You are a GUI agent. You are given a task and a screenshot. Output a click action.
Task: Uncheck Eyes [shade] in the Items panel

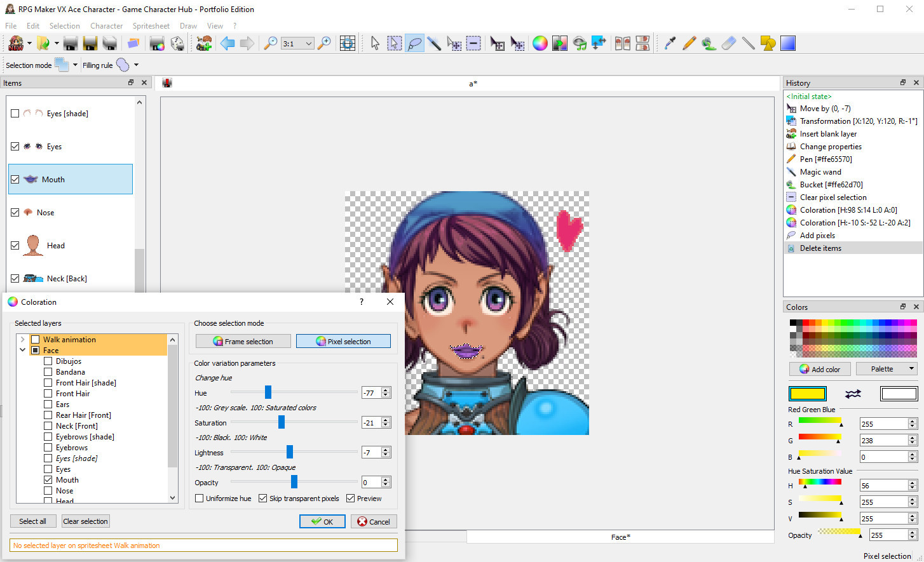pos(15,113)
